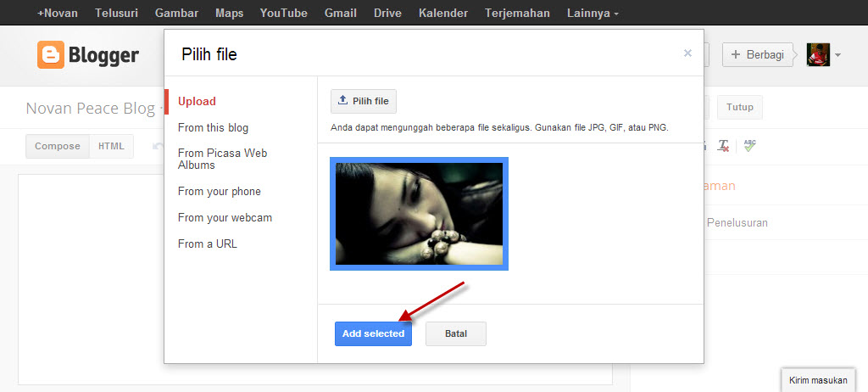868x392 pixels.
Task: Choose From a URL source
Action: 207,244
